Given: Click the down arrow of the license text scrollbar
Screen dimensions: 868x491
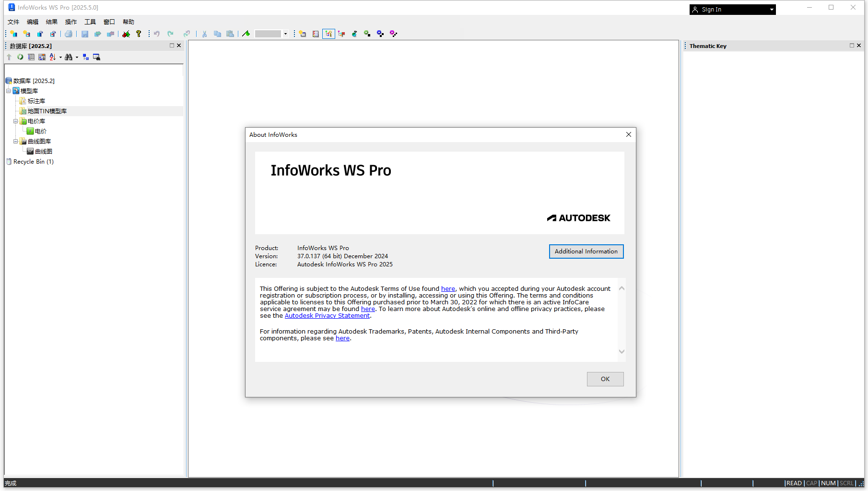Looking at the screenshot, I should [x=622, y=352].
